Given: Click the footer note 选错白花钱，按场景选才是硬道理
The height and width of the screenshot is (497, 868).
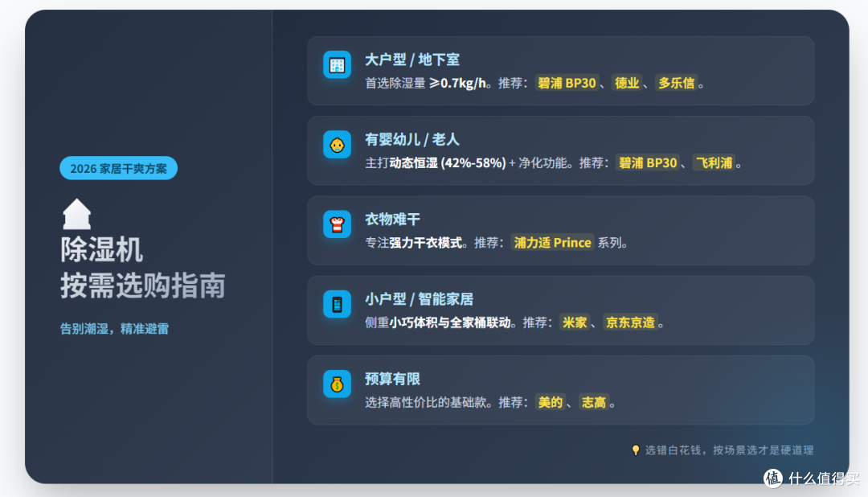Looking at the screenshot, I should pos(729,450).
